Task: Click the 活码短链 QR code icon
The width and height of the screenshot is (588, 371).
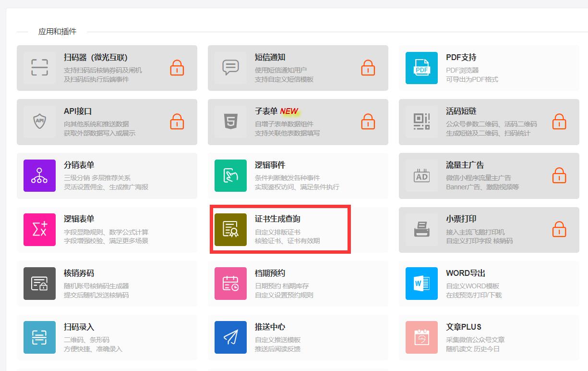Action: pyautogui.click(x=421, y=122)
